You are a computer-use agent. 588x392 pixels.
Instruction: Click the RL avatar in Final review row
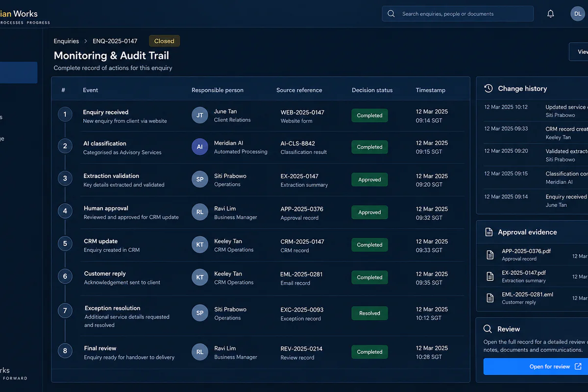pos(200,352)
